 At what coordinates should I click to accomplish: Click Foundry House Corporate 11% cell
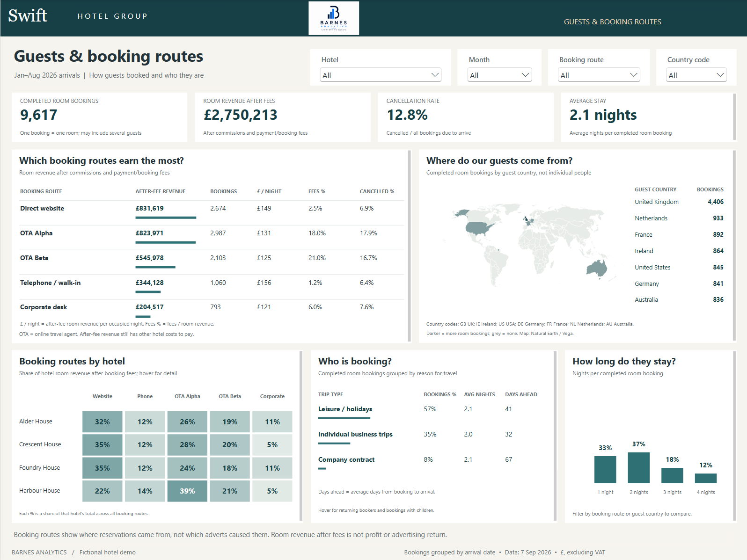click(x=272, y=468)
